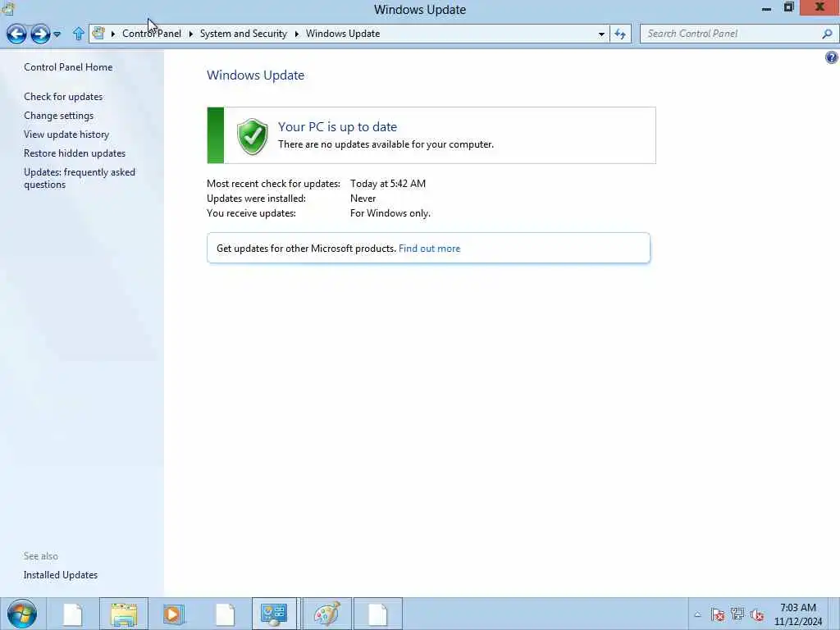Screen dimensions: 840x630
Task: Open Change settings
Action: pos(58,115)
